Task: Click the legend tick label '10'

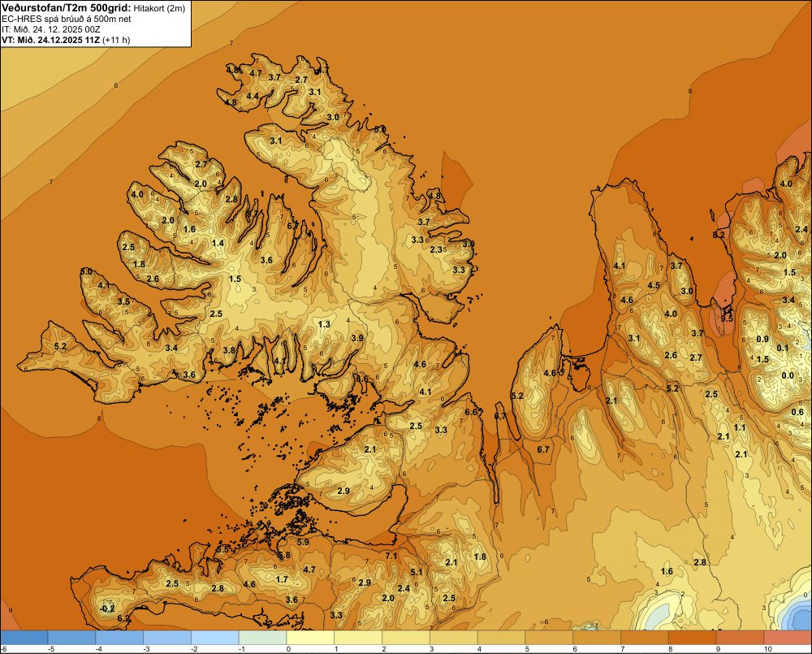Action: point(768,649)
